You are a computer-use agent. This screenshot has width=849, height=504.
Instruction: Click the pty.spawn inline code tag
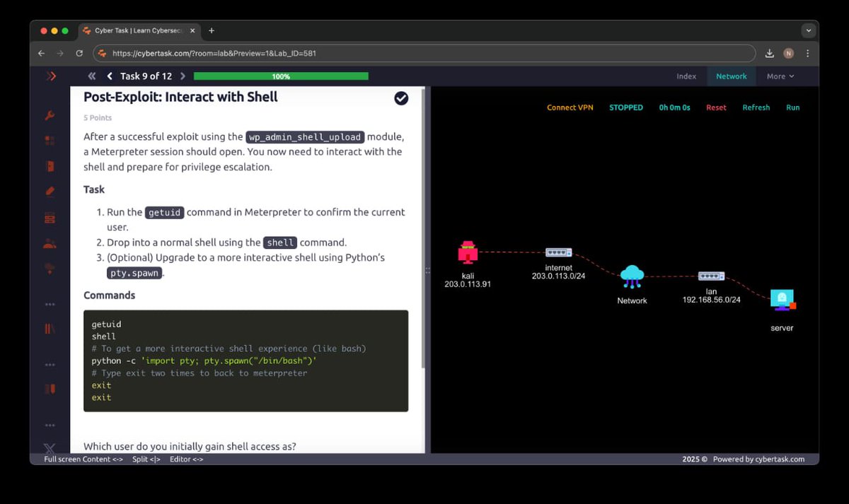[134, 273]
